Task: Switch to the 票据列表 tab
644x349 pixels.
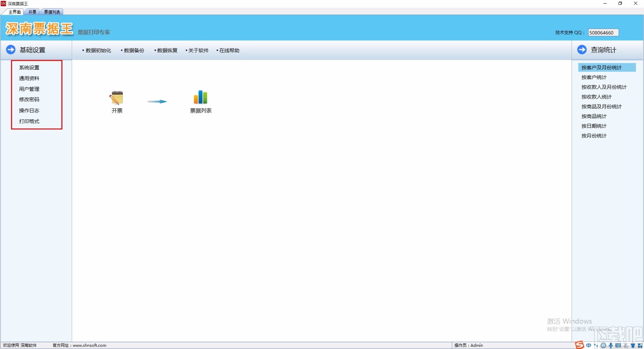Action: click(x=52, y=12)
